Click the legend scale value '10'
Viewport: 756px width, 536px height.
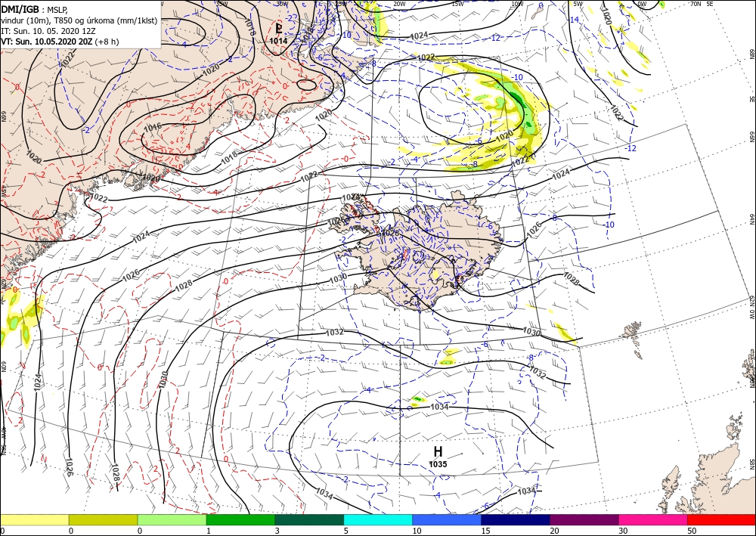point(417,531)
